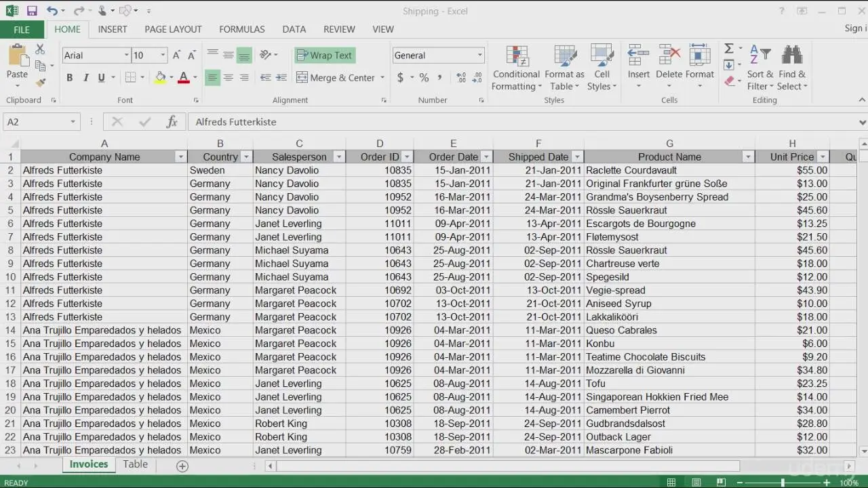Switch to the PAGE LAYOUT tab
Image resolution: width=868 pixels, height=488 pixels.
click(173, 29)
